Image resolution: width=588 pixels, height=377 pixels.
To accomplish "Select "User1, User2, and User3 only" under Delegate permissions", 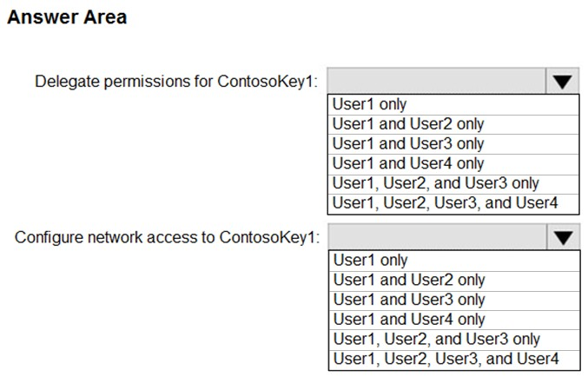I will (x=453, y=184).
